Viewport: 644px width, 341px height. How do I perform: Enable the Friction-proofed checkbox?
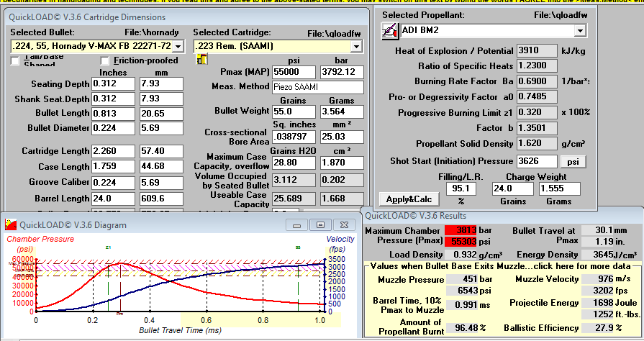point(105,61)
